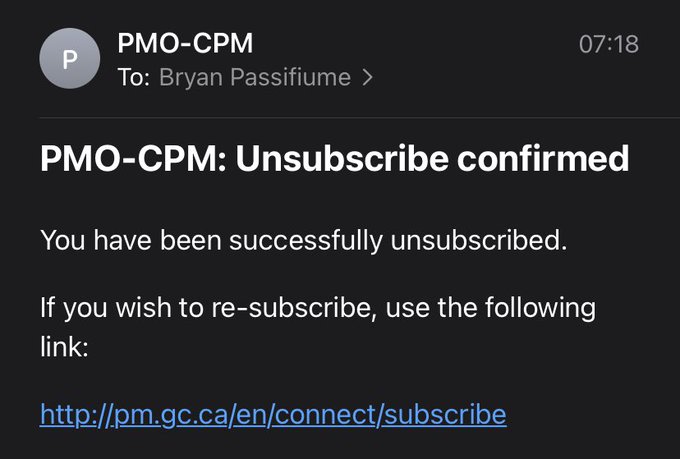The image size is (680, 459).
Task: Click the "You have been successfully unsubscribed" sentence
Action: pyautogui.click(x=303, y=241)
